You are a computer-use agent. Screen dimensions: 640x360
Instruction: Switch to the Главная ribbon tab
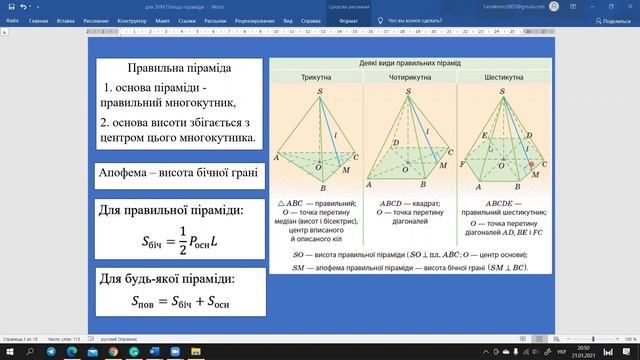pyautogui.click(x=38, y=20)
